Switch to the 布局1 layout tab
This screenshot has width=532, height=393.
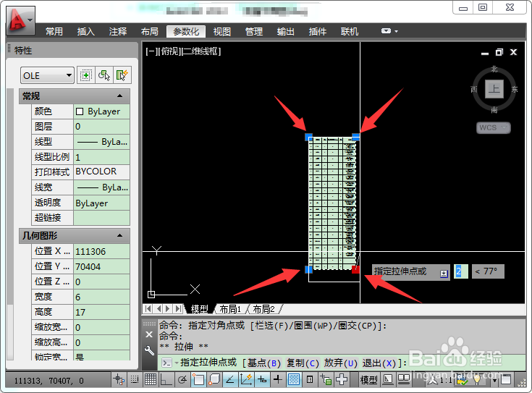(x=230, y=309)
